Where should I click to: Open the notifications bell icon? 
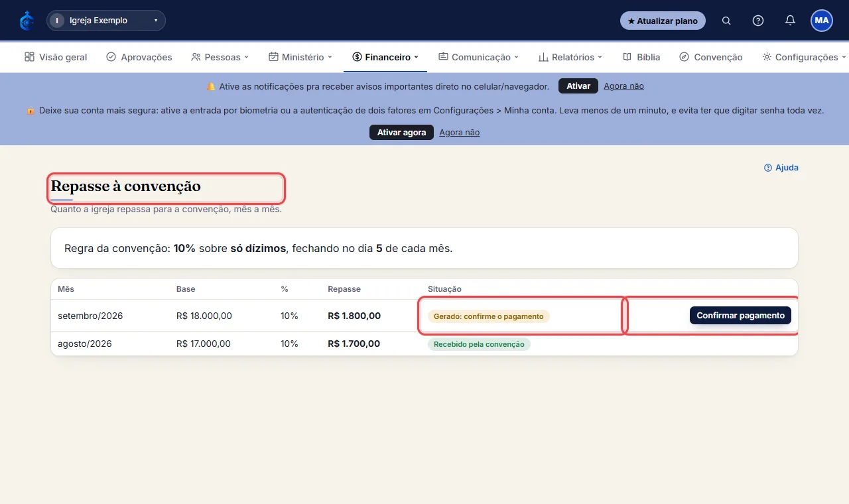pos(790,21)
